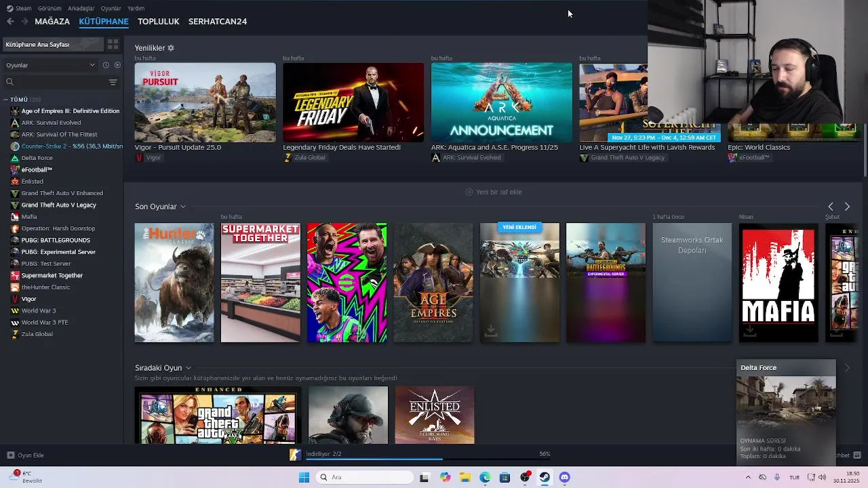The width and height of the screenshot is (868, 488).
Task: Click Operation: Harsh Doorstop list icon
Action: [x=15, y=228]
